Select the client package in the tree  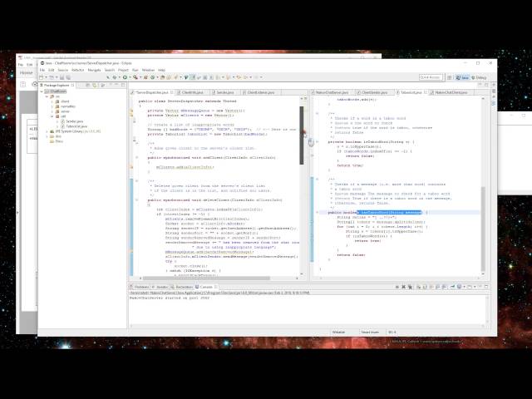(x=62, y=101)
